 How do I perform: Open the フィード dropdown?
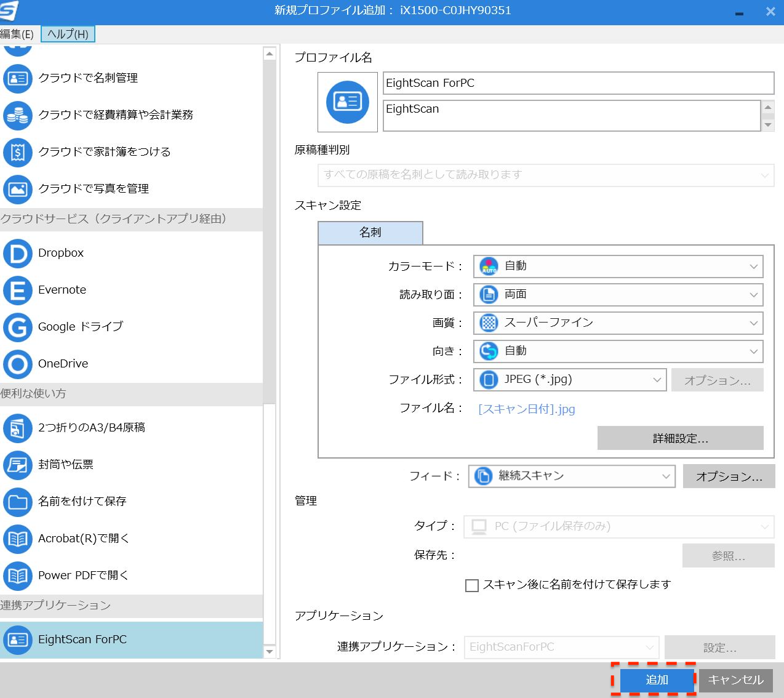pos(572,476)
